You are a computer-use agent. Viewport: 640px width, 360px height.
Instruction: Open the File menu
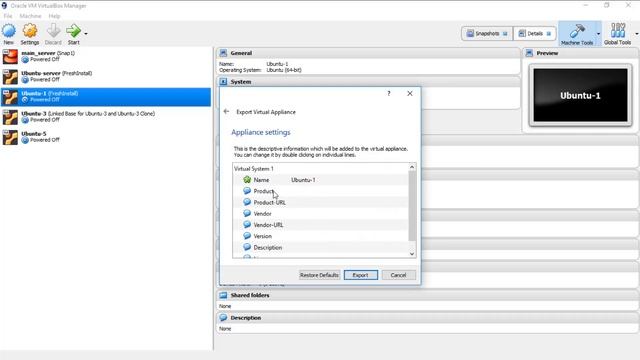[x=8, y=16]
